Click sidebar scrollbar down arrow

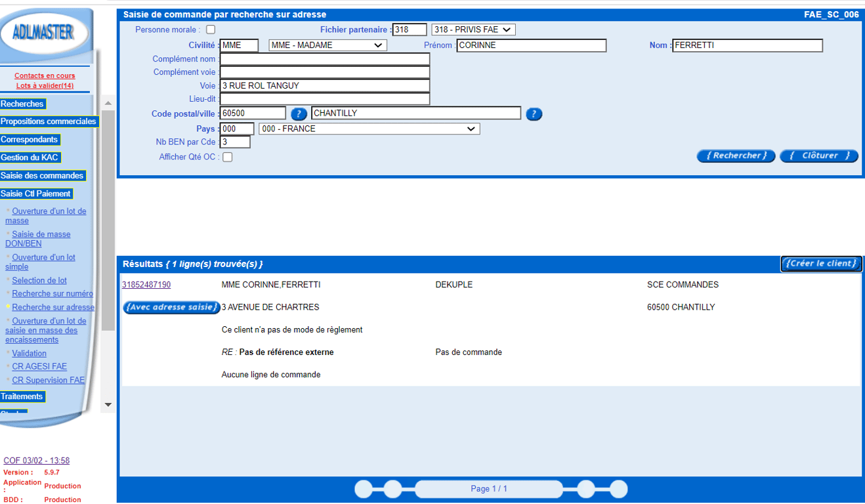tap(108, 405)
